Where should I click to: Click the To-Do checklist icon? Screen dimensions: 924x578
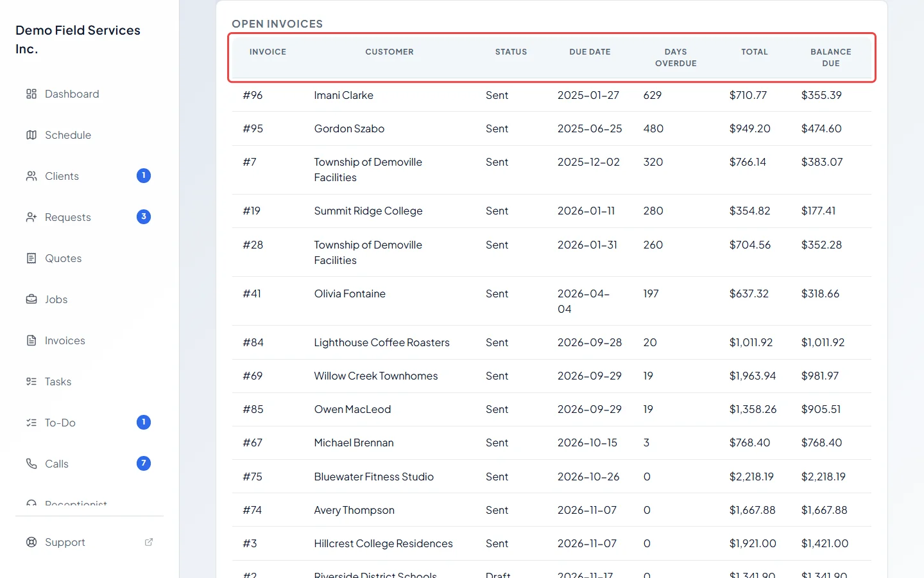click(x=31, y=423)
